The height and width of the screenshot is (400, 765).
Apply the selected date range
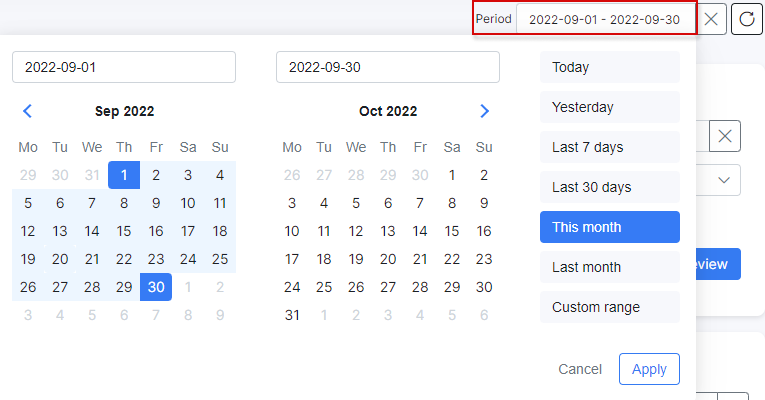tap(649, 369)
